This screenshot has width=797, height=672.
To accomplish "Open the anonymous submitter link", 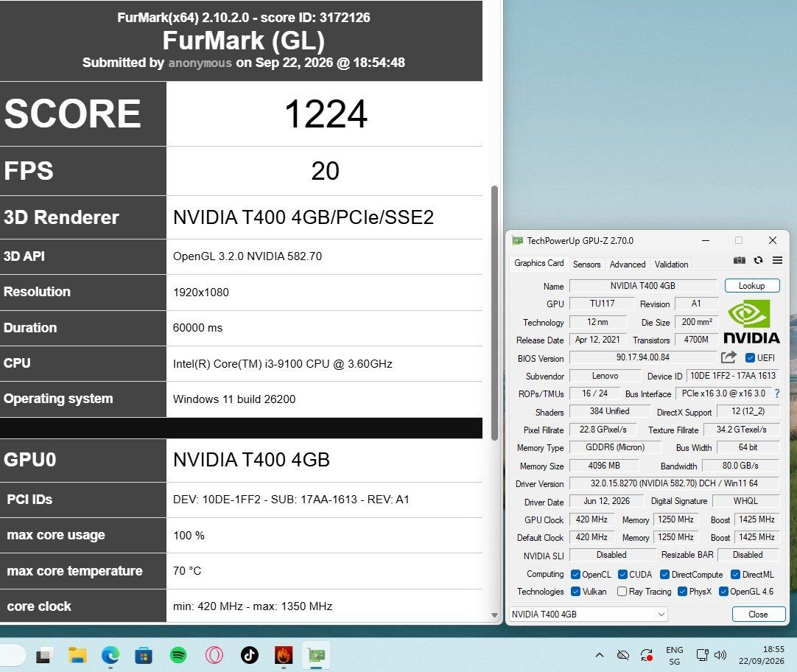I will (200, 63).
